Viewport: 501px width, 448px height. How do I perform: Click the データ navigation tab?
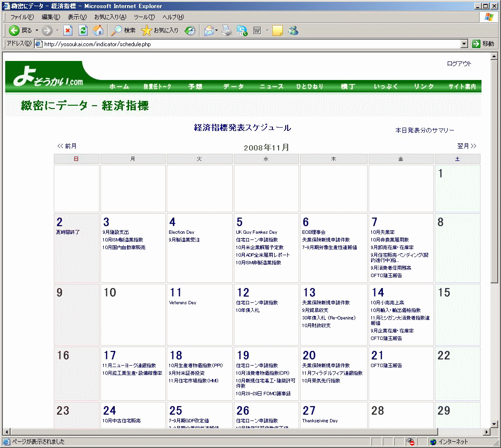(x=233, y=87)
